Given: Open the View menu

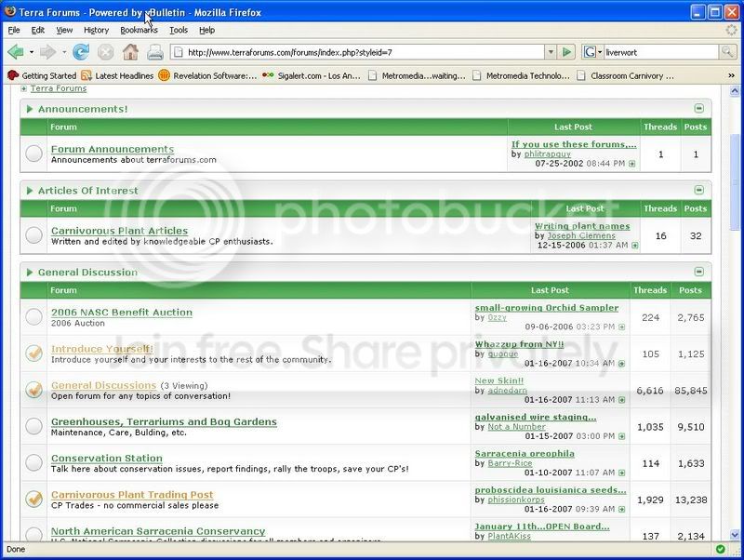Looking at the screenshot, I should point(64,30).
